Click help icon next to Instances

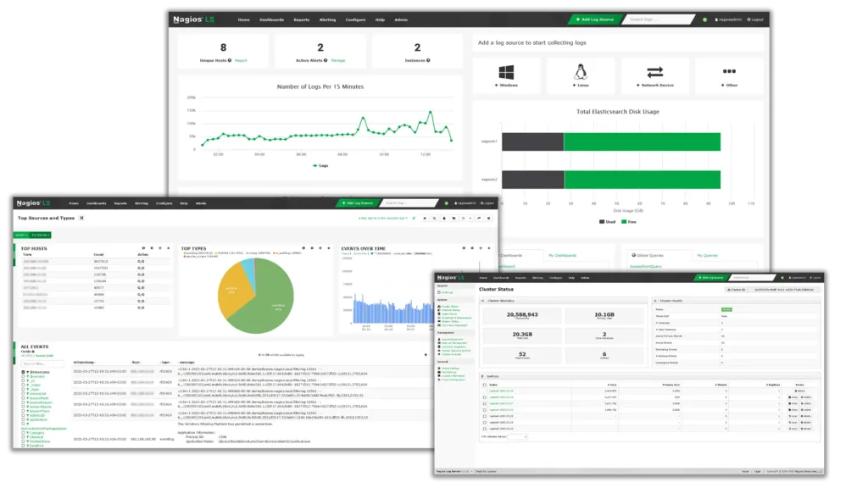point(428,60)
